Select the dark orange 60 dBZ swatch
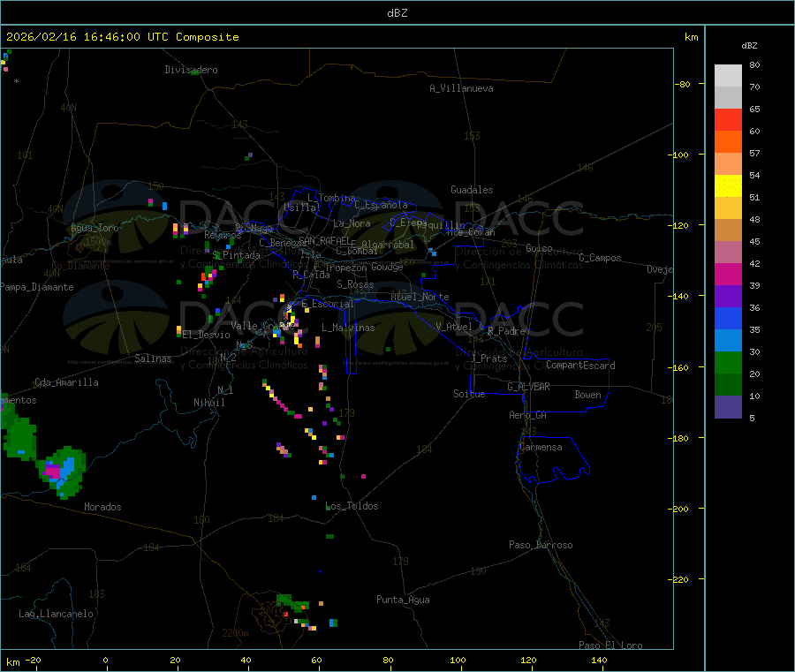The height and width of the screenshot is (672, 795). 728,142
